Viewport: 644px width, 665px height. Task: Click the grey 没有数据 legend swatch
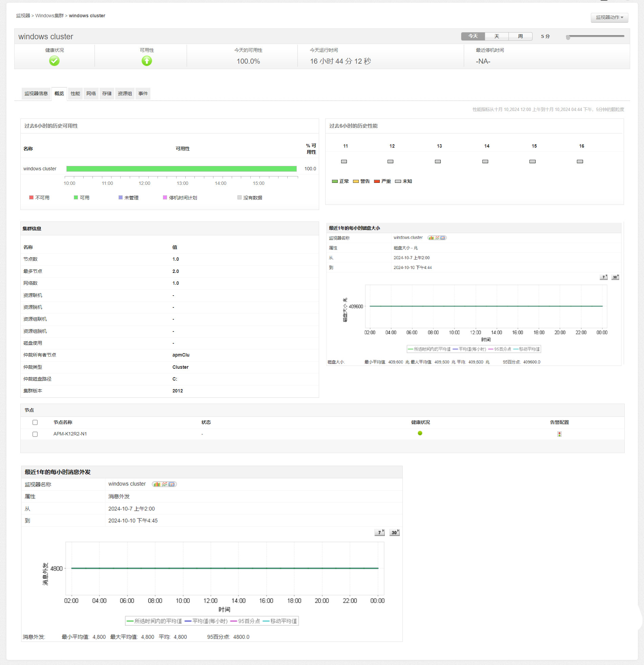point(239,197)
